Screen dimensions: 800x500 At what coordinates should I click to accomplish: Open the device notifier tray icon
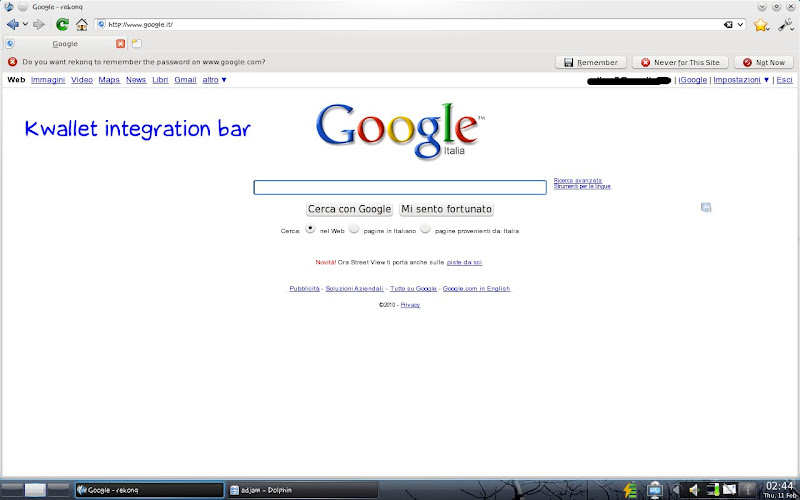click(x=655, y=490)
